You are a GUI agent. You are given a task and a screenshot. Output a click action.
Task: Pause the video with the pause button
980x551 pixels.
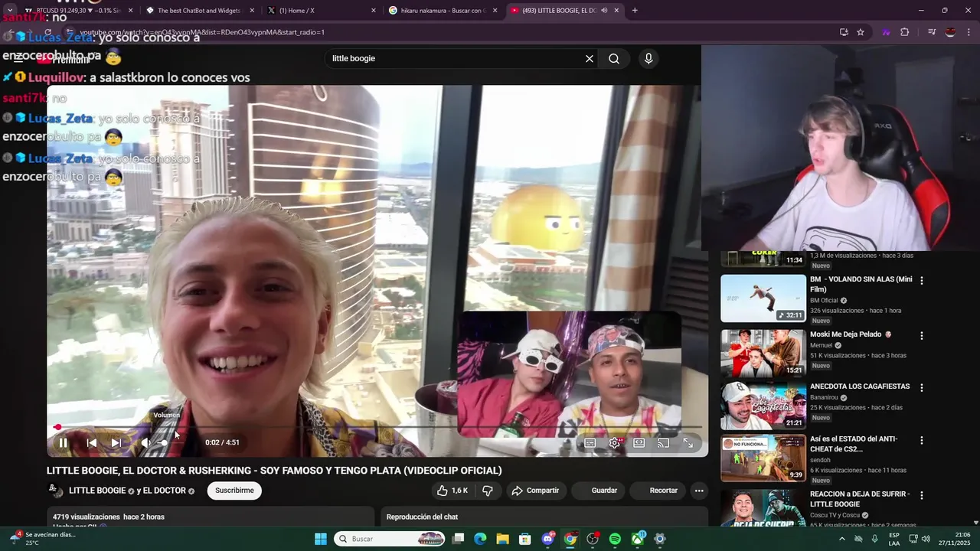pos(64,442)
